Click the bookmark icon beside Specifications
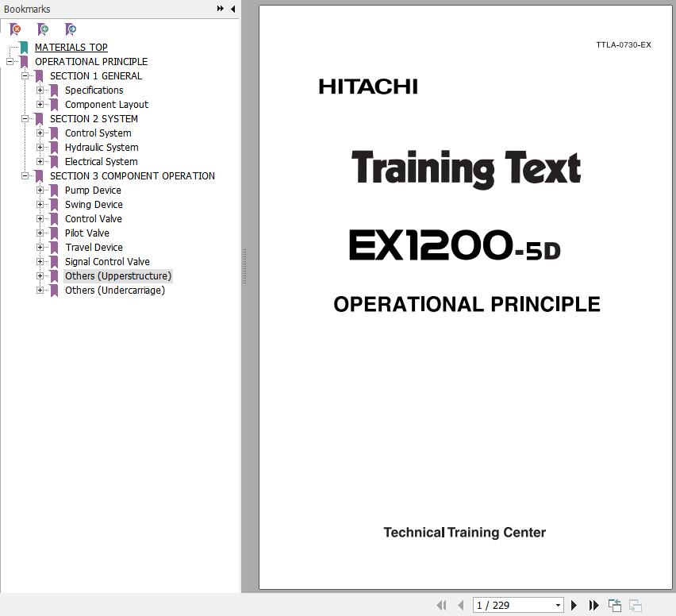 (x=54, y=90)
